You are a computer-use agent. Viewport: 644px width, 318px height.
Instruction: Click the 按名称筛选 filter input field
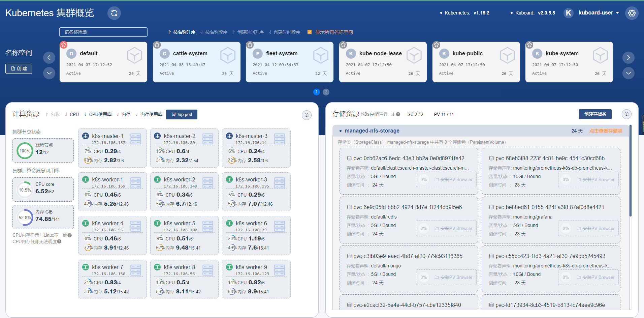[103, 32]
